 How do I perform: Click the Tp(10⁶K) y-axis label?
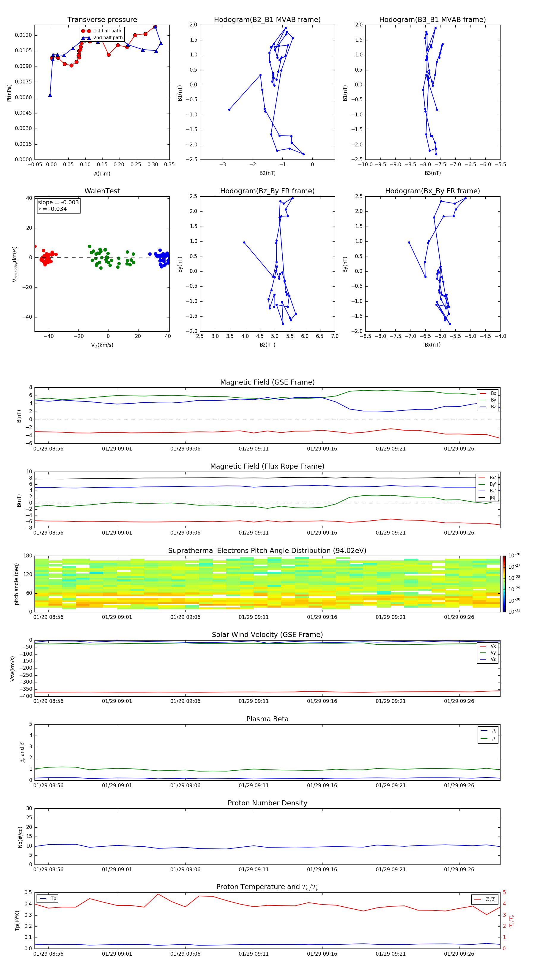[x=17, y=921]
